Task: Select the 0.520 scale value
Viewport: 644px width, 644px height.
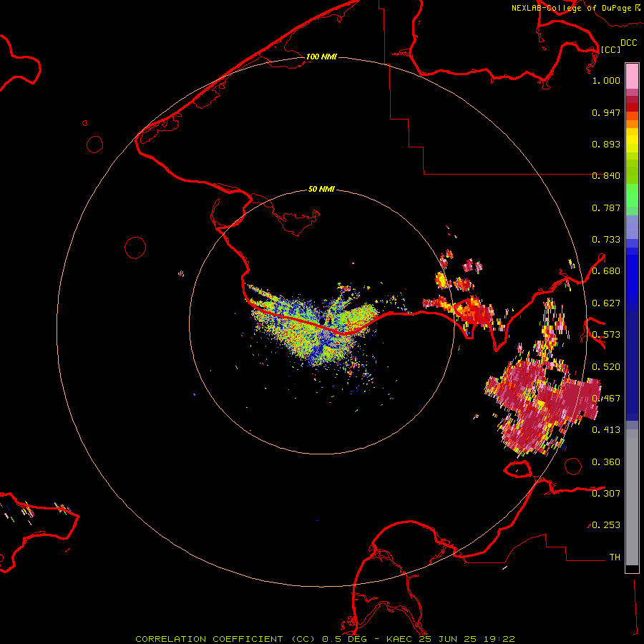Action: point(606,367)
